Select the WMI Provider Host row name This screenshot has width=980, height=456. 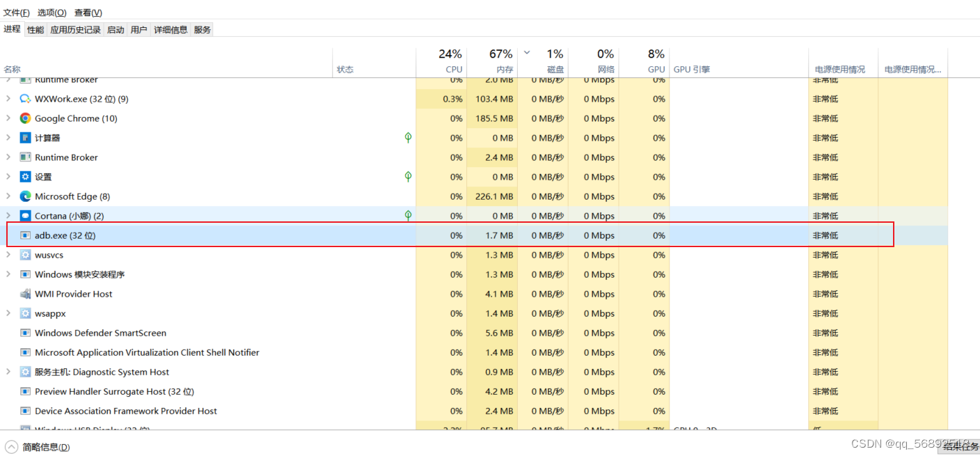point(74,294)
